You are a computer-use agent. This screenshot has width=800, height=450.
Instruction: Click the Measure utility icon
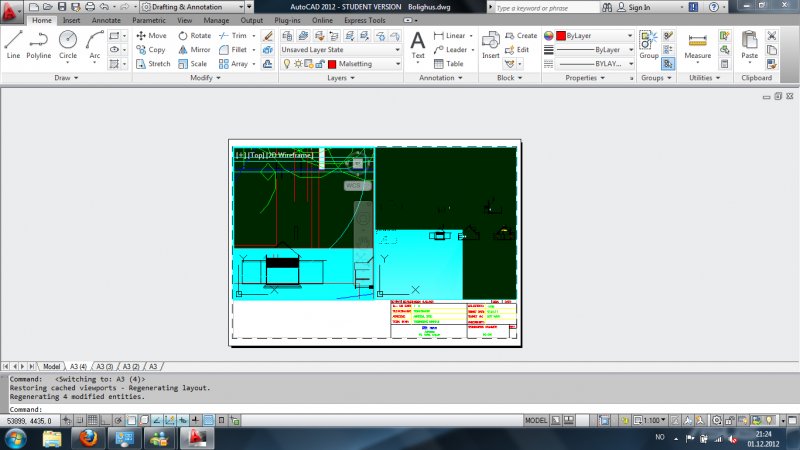pyautogui.click(x=698, y=44)
